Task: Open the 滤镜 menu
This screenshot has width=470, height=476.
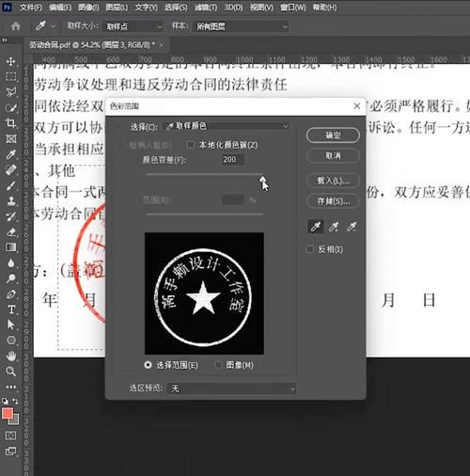Action: click(x=206, y=8)
